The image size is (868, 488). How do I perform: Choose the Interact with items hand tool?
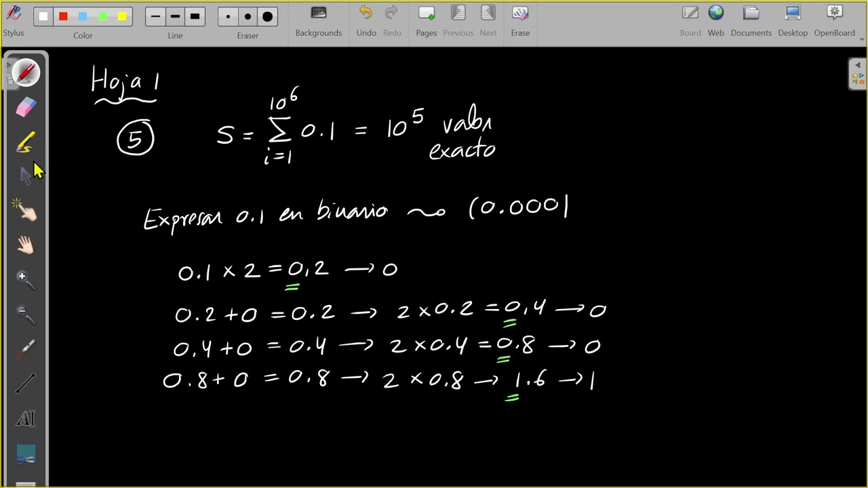point(25,211)
